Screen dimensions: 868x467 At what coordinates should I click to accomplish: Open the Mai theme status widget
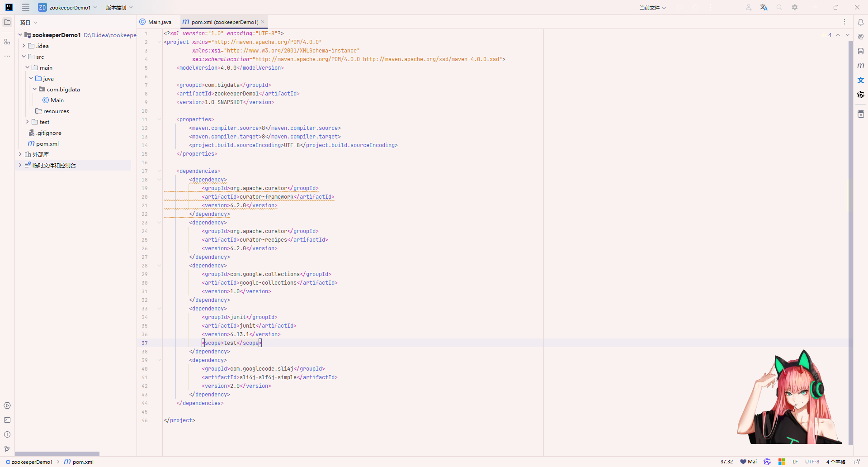[x=749, y=462]
